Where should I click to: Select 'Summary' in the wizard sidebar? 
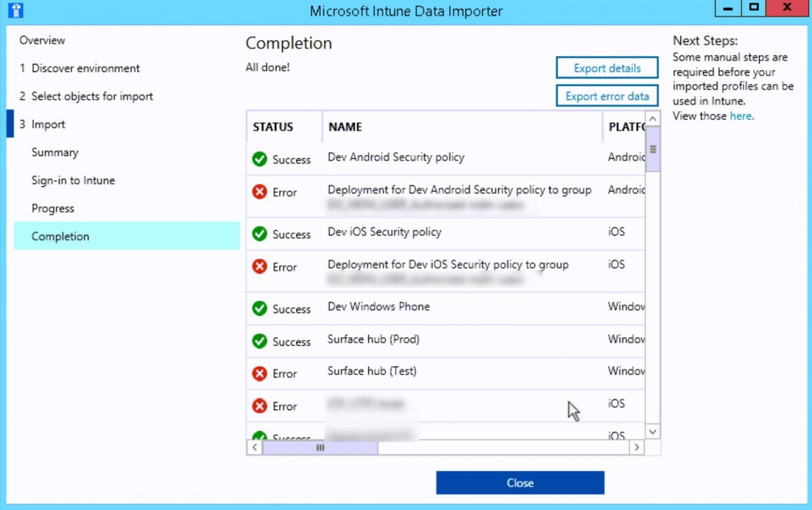(55, 152)
